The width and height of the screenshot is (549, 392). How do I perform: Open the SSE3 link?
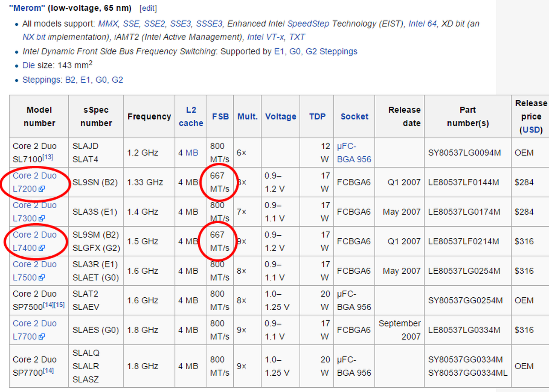181,24
